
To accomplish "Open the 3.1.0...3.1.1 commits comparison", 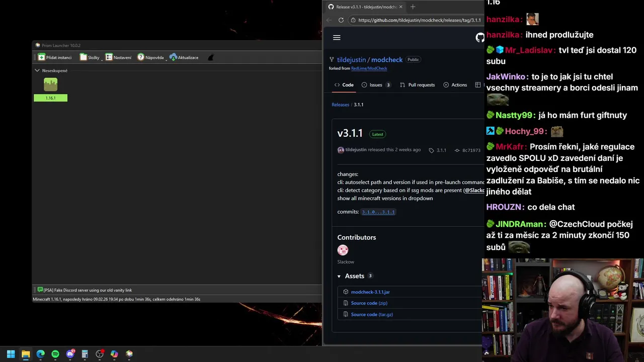I will 378,212.
